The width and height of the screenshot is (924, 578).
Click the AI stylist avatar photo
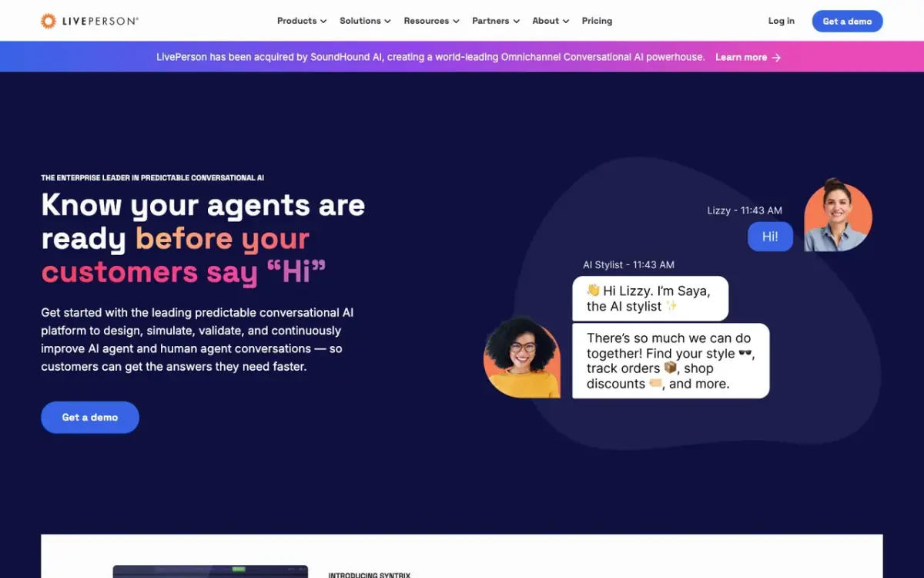(522, 358)
